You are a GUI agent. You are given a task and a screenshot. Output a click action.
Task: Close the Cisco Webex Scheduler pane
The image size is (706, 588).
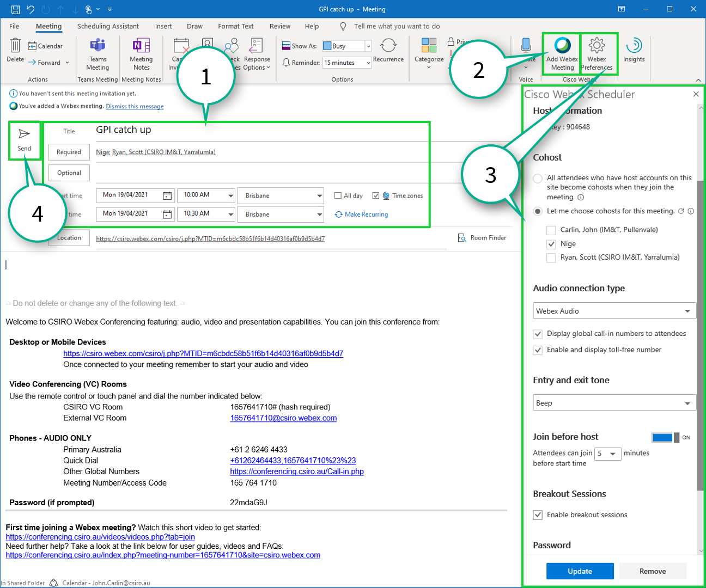pyautogui.click(x=696, y=94)
